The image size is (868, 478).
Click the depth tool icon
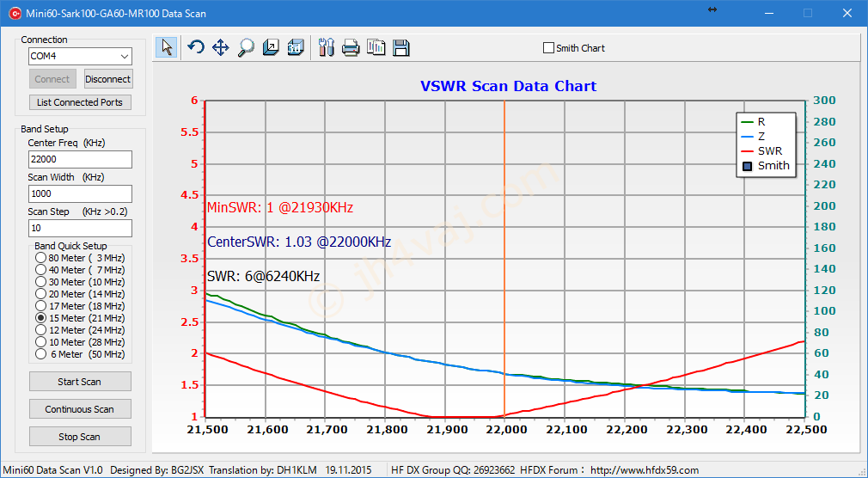coord(271,47)
